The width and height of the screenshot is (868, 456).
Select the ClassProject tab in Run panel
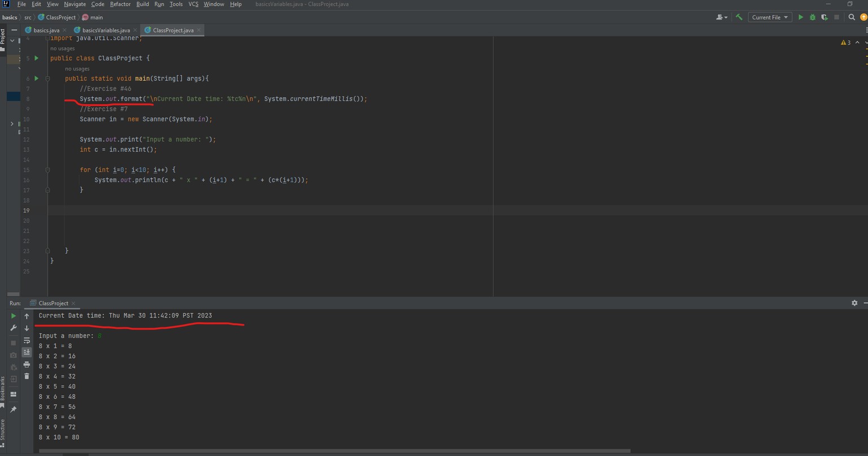click(53, 303)
